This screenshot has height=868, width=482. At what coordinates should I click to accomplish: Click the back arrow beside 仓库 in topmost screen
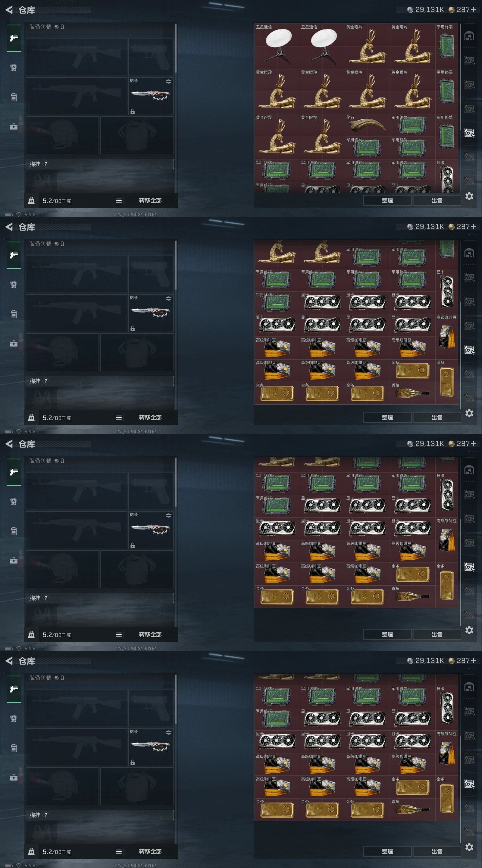point(9,10)
